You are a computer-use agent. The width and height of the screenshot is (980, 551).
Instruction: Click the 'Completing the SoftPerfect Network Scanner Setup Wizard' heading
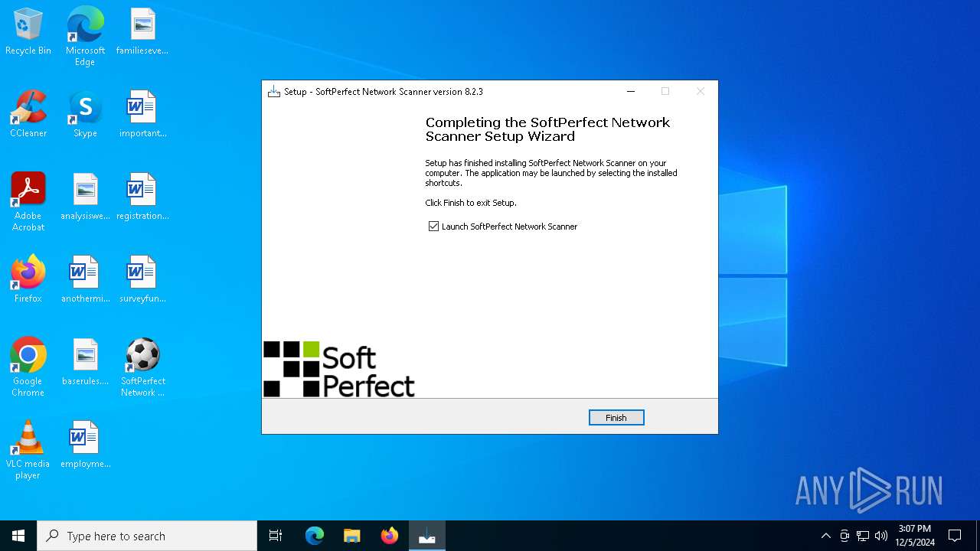click(x=547, y=129)
